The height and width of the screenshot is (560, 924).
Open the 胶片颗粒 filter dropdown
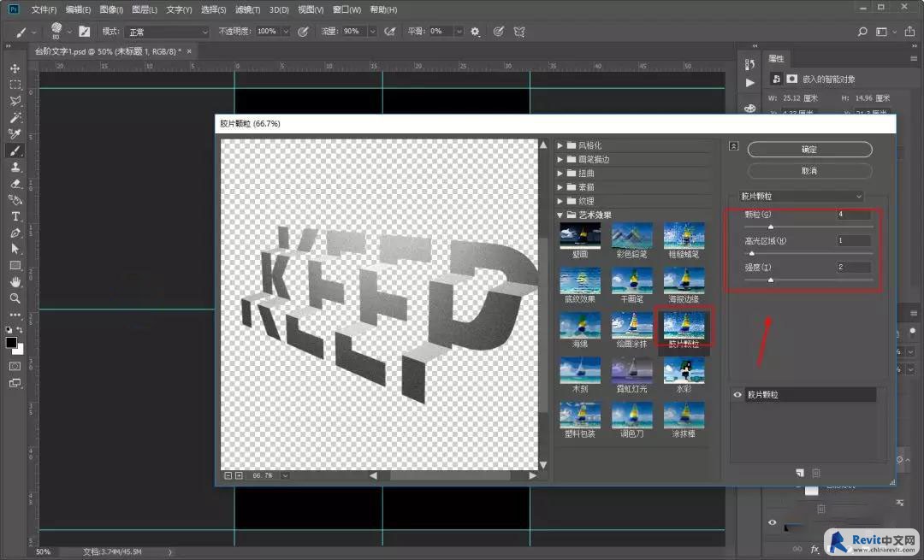[x=802, y=196]
